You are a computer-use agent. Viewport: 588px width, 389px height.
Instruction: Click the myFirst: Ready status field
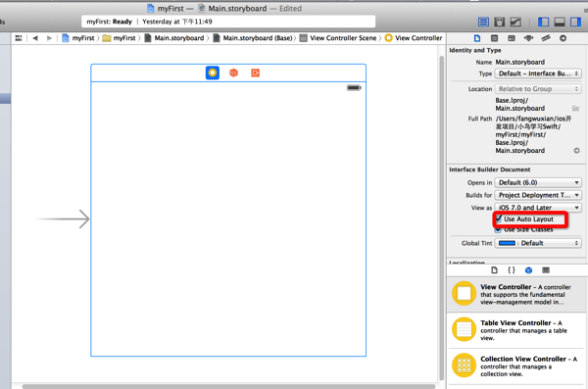(x=228, y=22)
